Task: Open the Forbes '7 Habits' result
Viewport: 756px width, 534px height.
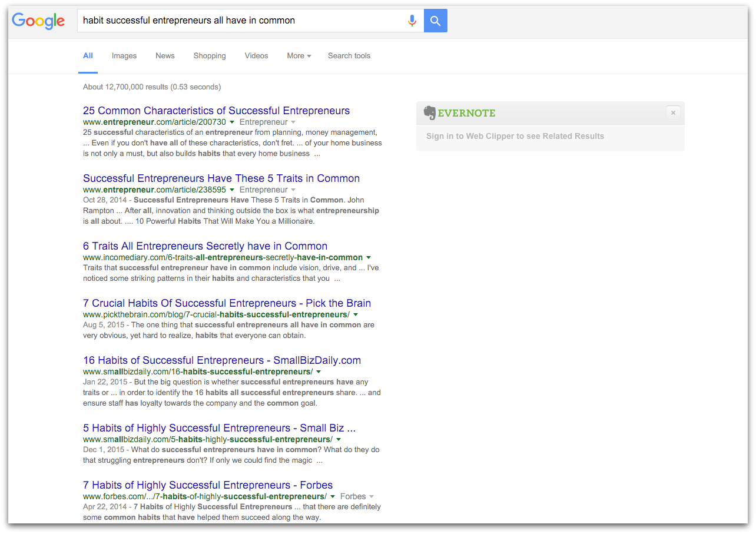Action: coord(208,485)
